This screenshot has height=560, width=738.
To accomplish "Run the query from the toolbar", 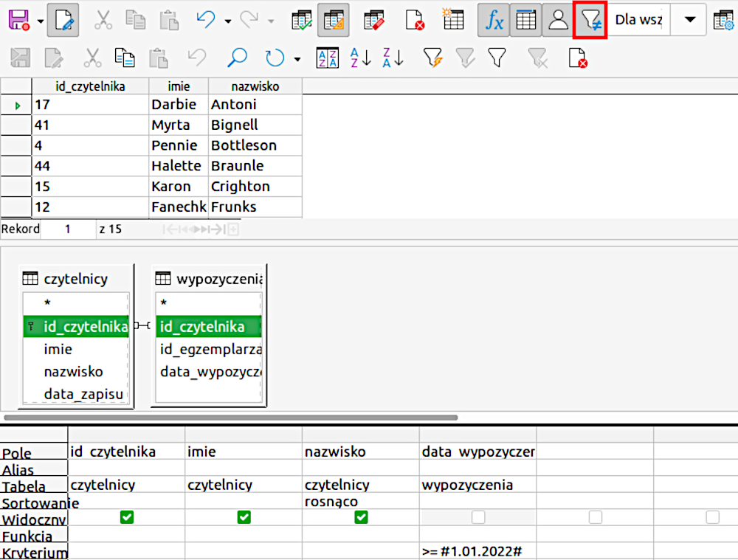I will tap(301, 20).
